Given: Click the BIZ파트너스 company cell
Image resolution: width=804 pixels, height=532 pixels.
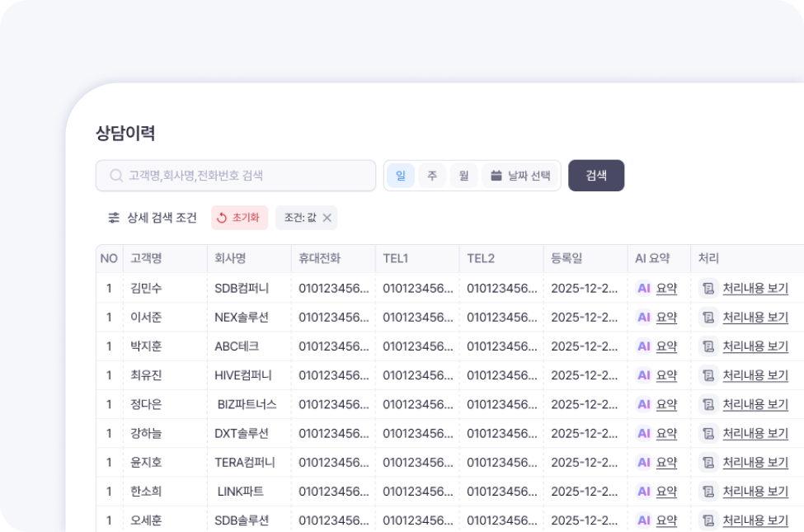Looking at the screenshot, I should pyautogui.click(x=247, y=404).
